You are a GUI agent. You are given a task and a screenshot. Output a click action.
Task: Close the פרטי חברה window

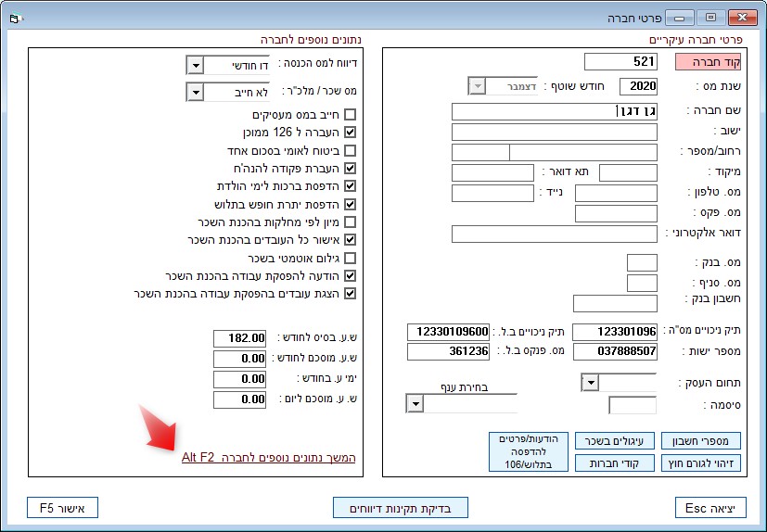742,19
